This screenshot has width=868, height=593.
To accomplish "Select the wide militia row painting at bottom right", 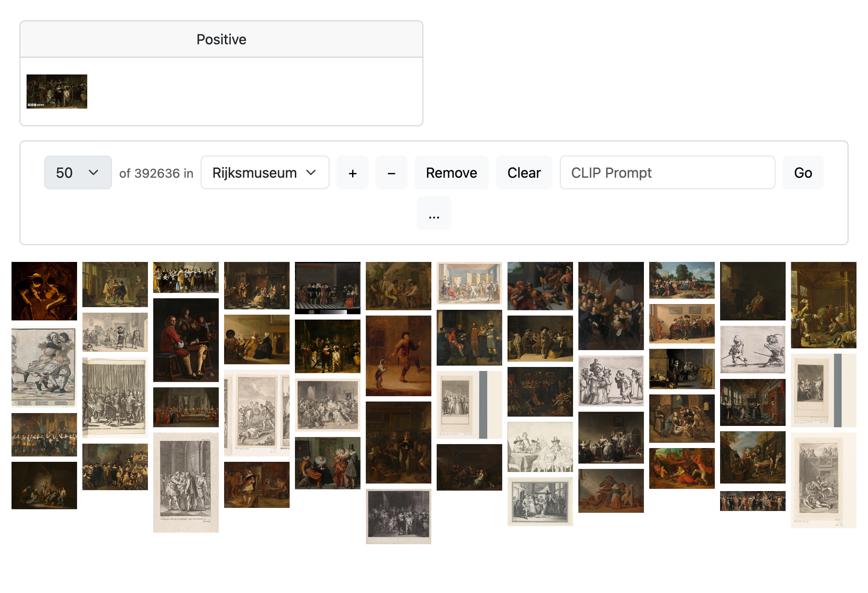I will pyautogui.click(x=753, y=501).
